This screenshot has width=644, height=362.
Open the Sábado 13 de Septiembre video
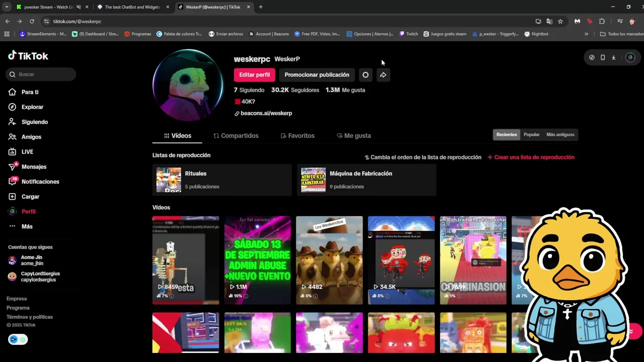point(258,260)
